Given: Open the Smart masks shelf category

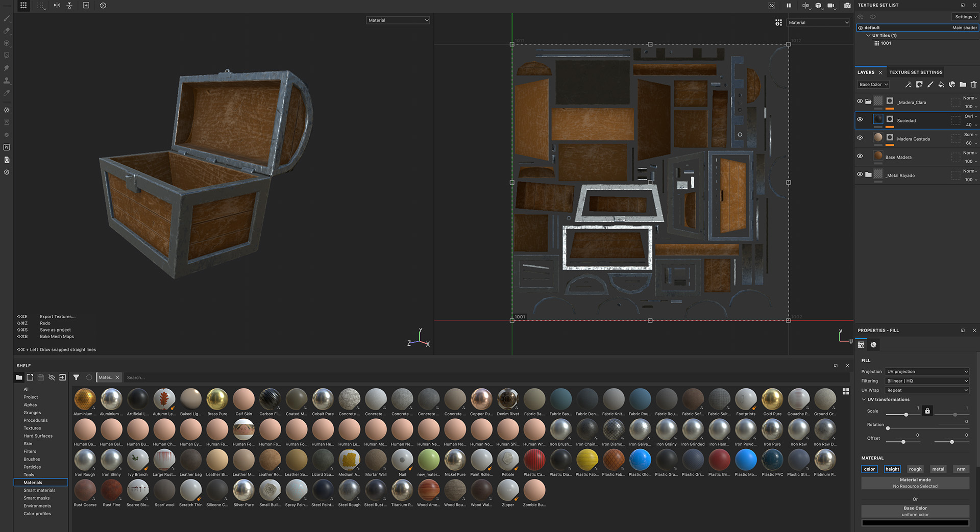Looking at the screenshot, I should [x=37, y=498].
